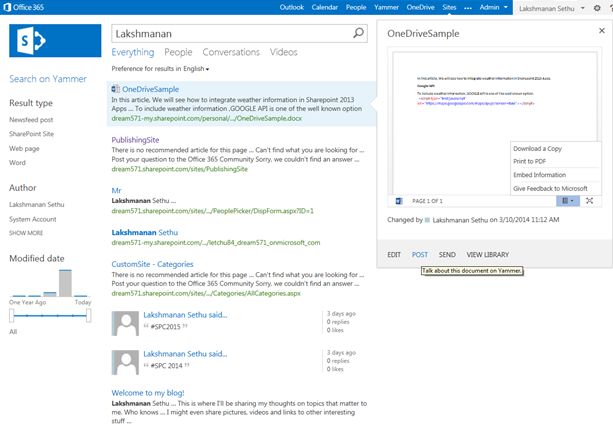Filter results by Web page
Image resolution: width=613 pixels, height=424 pixels.
pos(24,148)
